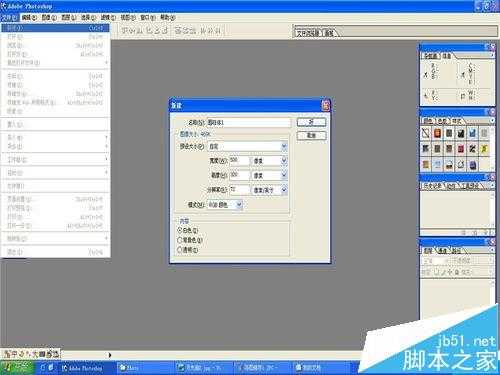Click the 高度 height value field
This screenshot has width=500, height=375.
(x=239, y=175)
